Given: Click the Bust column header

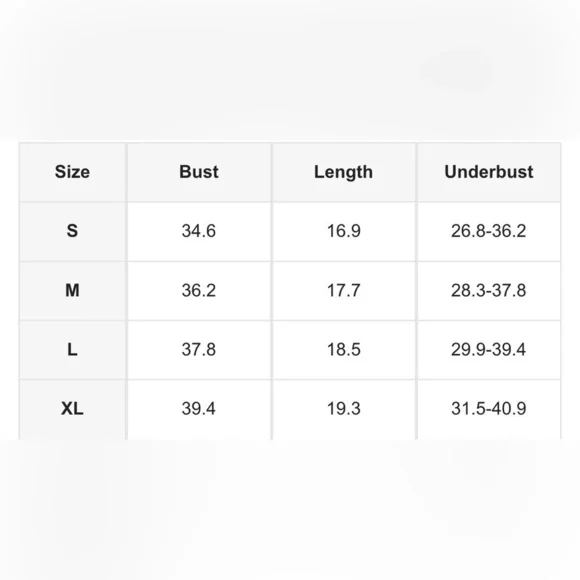Looking at the screenshot, I should [199, 172].
